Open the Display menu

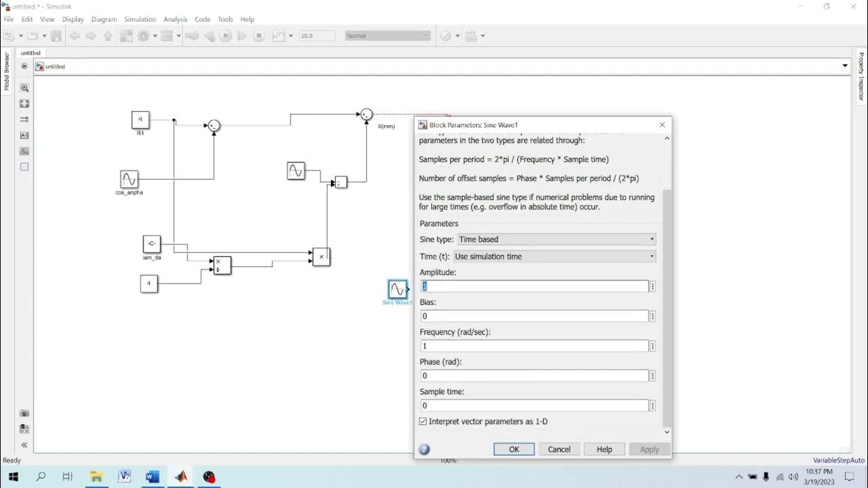coord(73,20)
